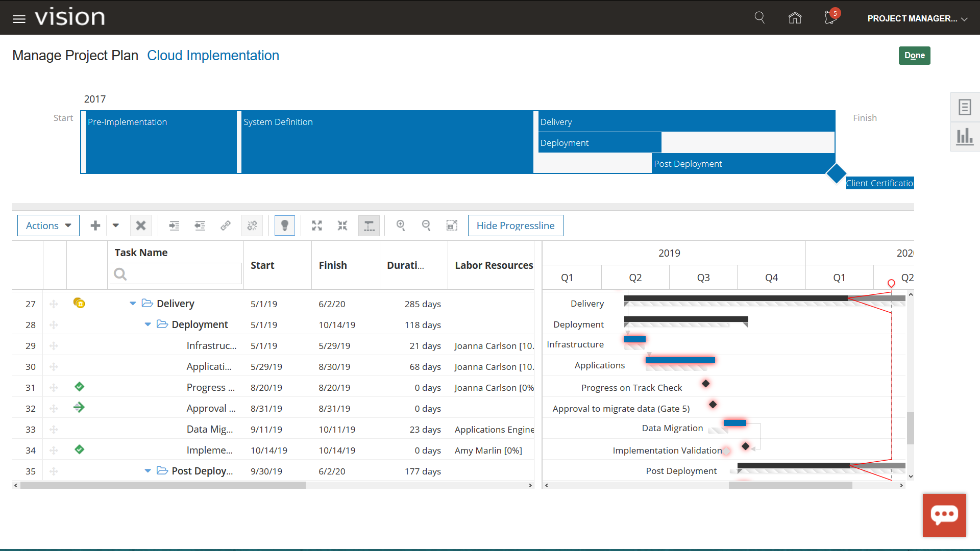Click Hide Progressline toggle button
The image size is (980, 551).
point(516,226)
